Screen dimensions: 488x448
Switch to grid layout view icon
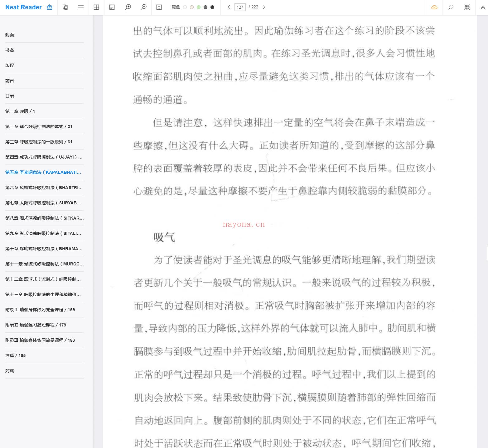(96, 7)
